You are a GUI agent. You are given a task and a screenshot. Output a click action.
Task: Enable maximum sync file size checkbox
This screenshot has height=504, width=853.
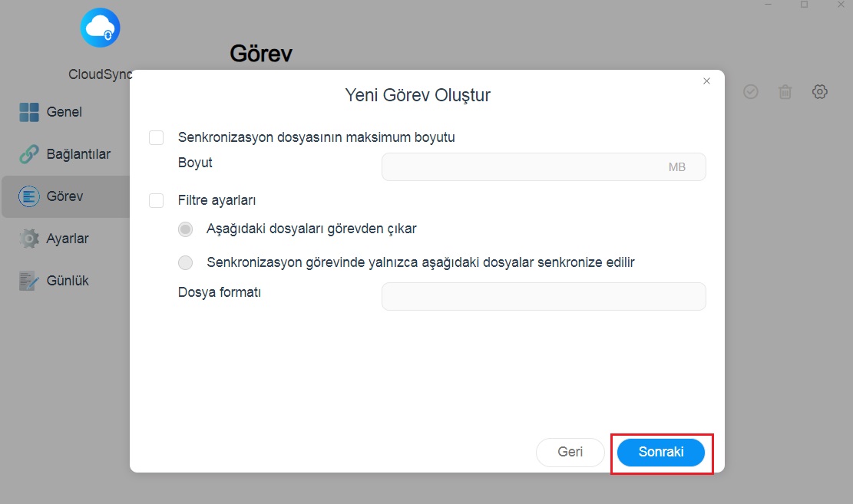(157, 138)
